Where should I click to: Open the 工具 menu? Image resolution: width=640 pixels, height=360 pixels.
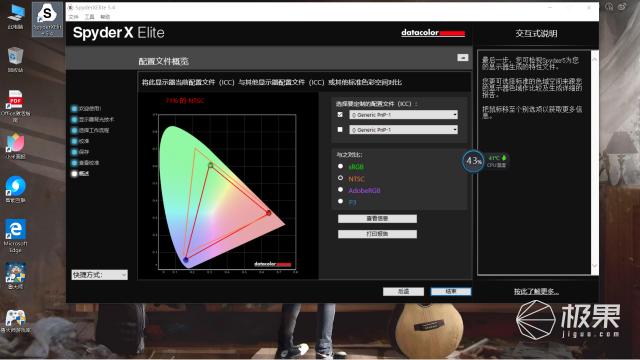pos(89,17)
